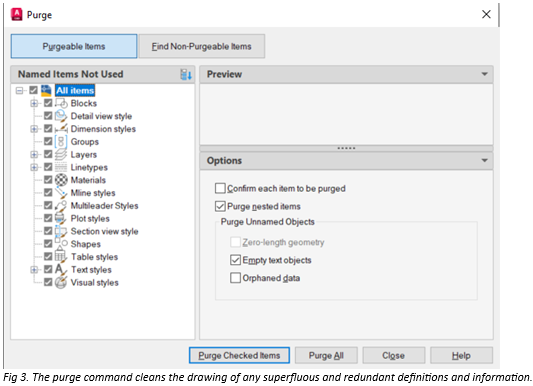
Task: Select Groups tree label
Action: [x=85, y=142]
